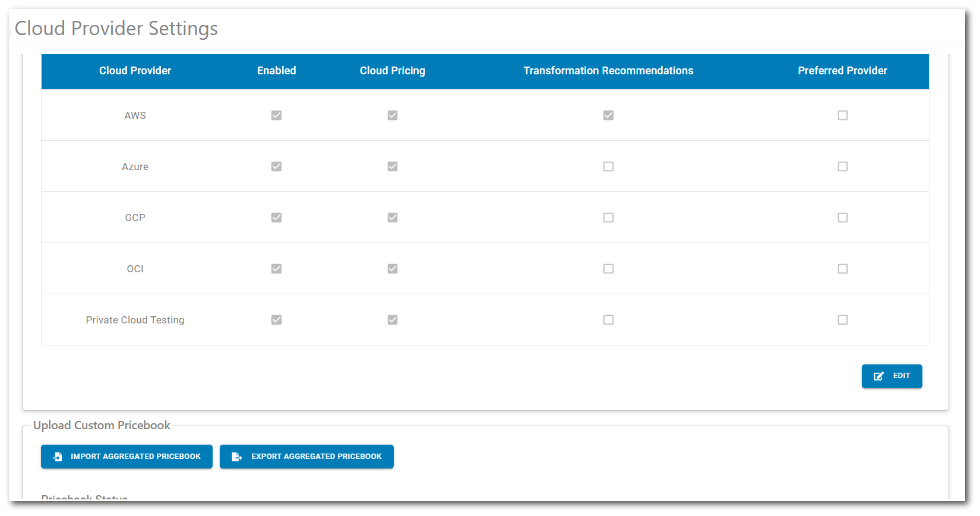
Task: Toggle AWS Enabled checkbox
Action: click(x=276, y=115)
